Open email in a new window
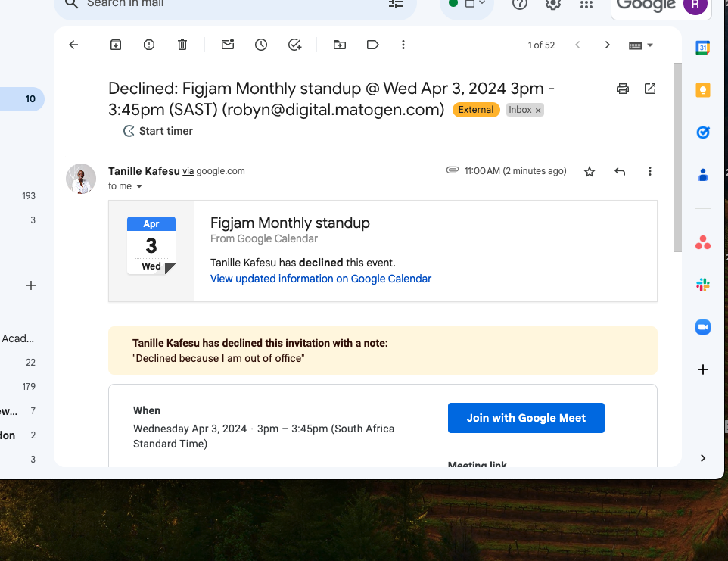 coord(650,89)
